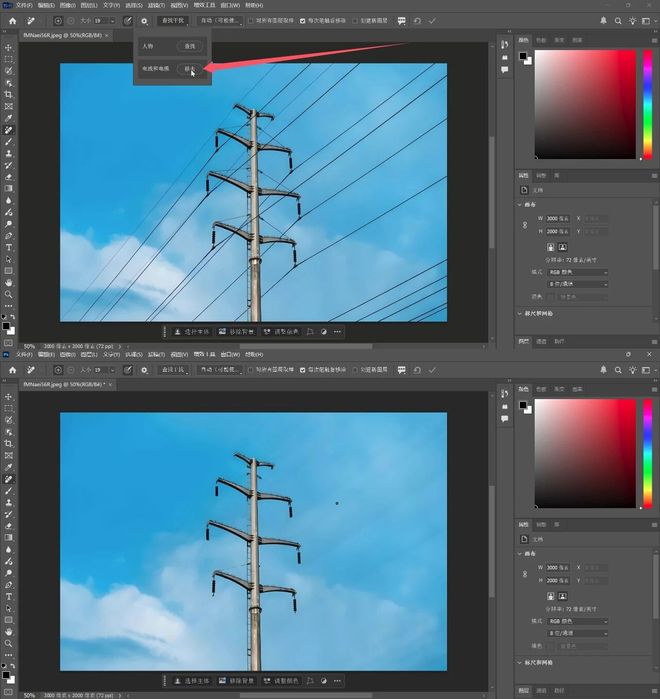This screenshot has height=699, width=660.
Task: Toggle 创建新图层 checkbox in upper window
Action: [x=355, y=21]
